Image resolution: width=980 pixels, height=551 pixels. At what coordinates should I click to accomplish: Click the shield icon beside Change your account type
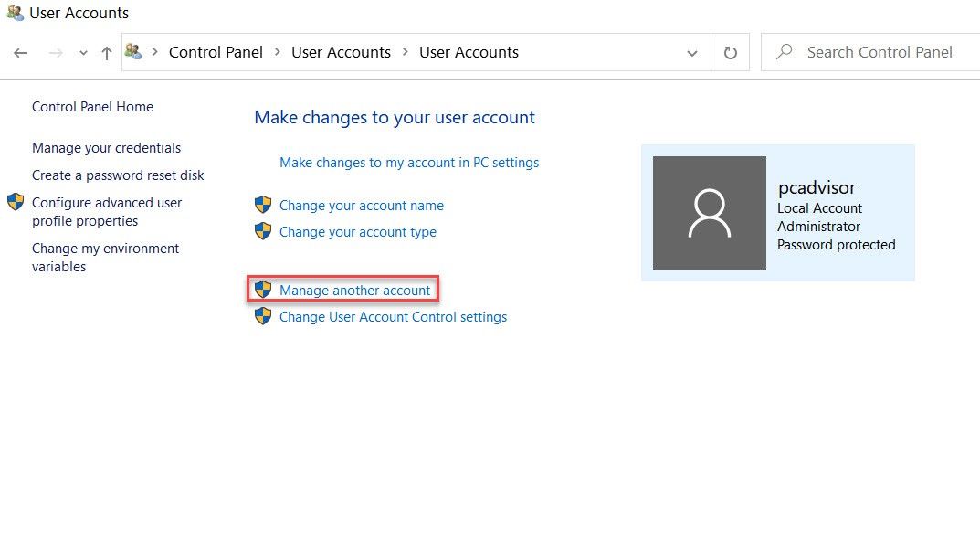tap(263, 232)
